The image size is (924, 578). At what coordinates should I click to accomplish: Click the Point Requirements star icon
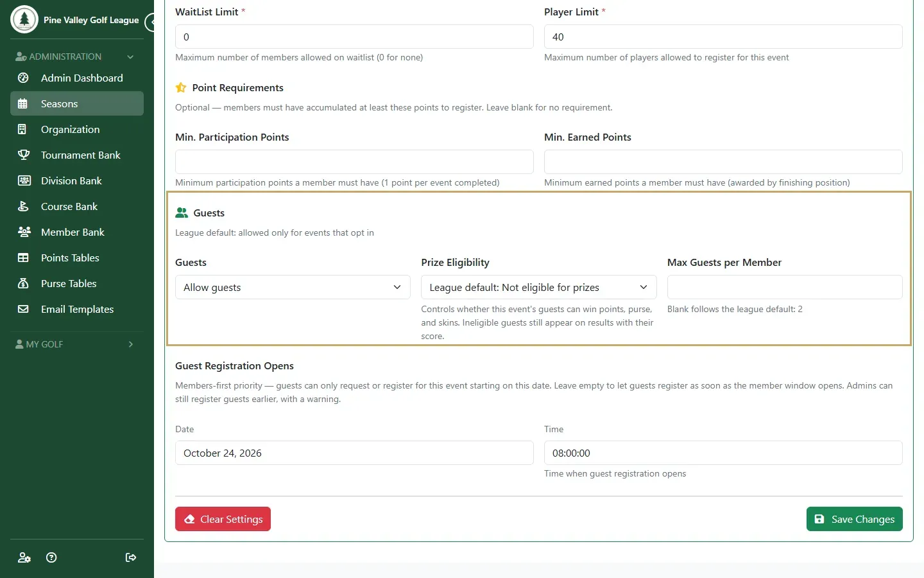(181, 87)
